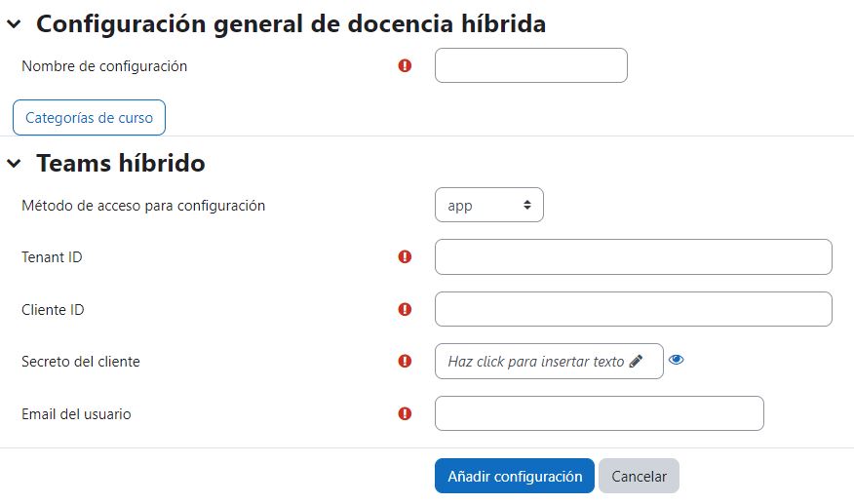Click Haz click para insertar texto field
This screenshot has width=854, height=504.
coord(549,362)
